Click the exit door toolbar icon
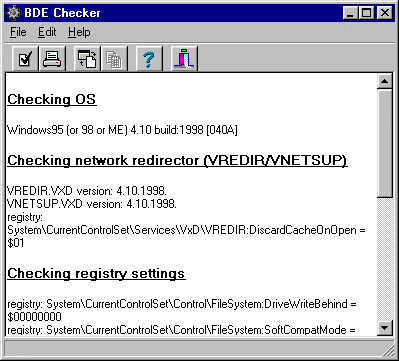 click(184, 59)
